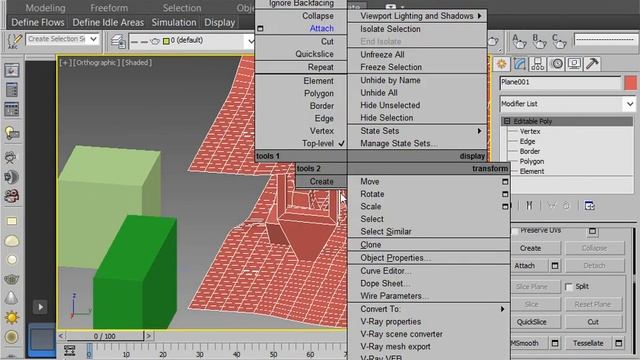The width and height of the screenshot is (640, 360).
Task: Select Clone in the quad menu
Action: [371, 245]
